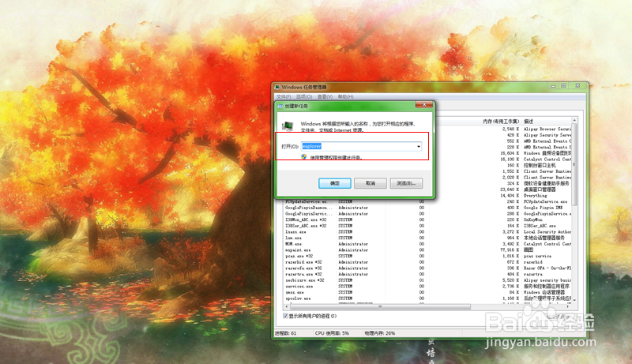Open the 选项(O) menu in Task Manager
This screenshot has height=364, width=632.
point(304,96)
